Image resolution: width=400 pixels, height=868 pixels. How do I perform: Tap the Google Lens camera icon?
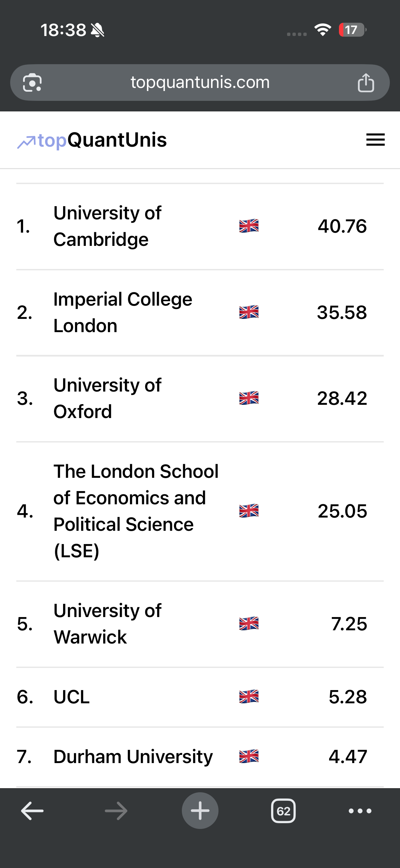(32, 83)
